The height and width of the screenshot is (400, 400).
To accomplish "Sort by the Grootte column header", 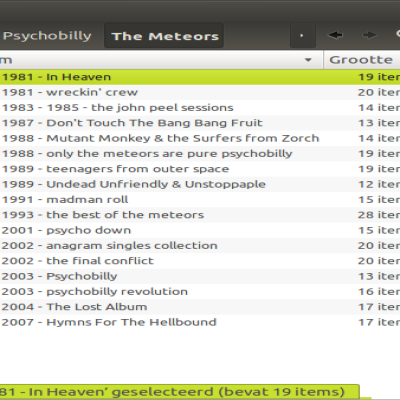I will tap(362, 60).
